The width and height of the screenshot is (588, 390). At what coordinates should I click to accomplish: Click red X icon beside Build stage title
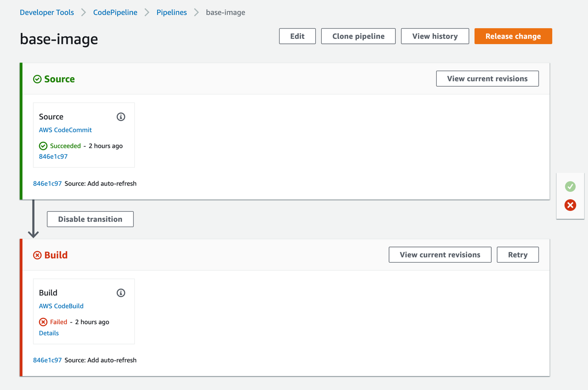coord(37,255)
